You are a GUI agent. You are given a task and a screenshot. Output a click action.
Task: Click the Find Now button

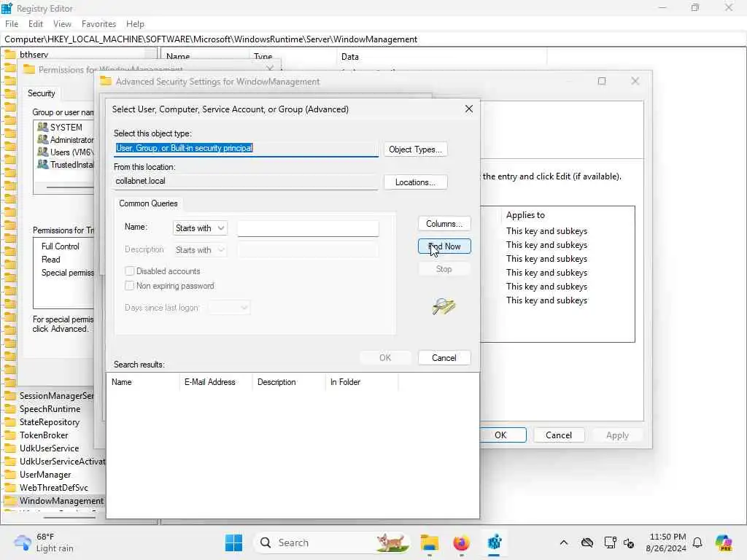pyautogui.click(x=444, y=246)
